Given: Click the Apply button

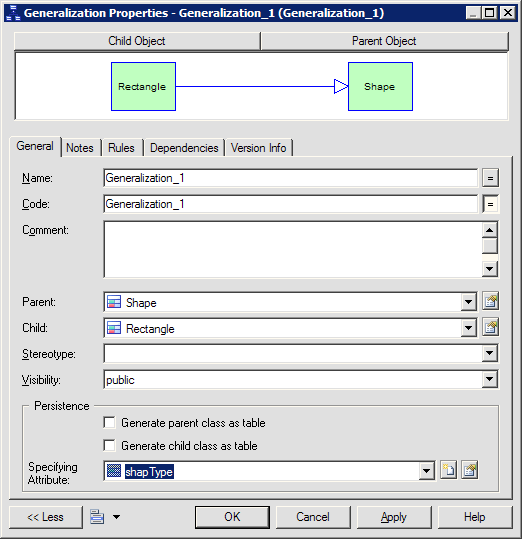Looking at the screenshot, I should click(394, 517).
